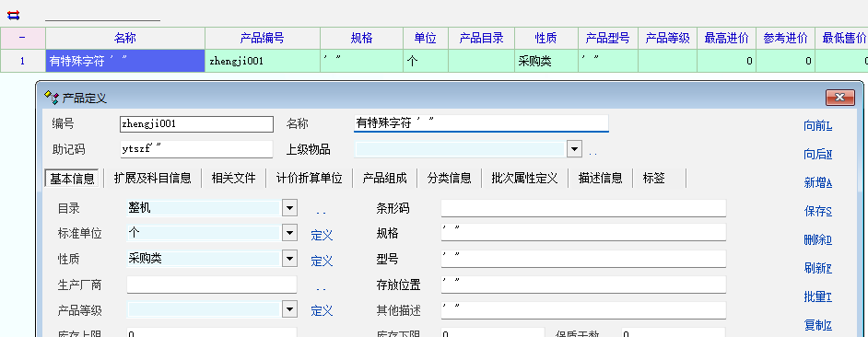
Task: Open the 标准单位 dropdown
Action: pos(289,233)
